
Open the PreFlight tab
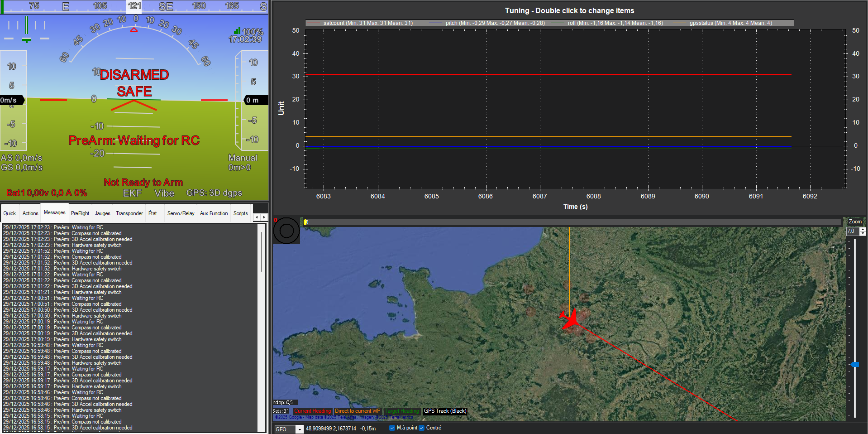[80, 213]
